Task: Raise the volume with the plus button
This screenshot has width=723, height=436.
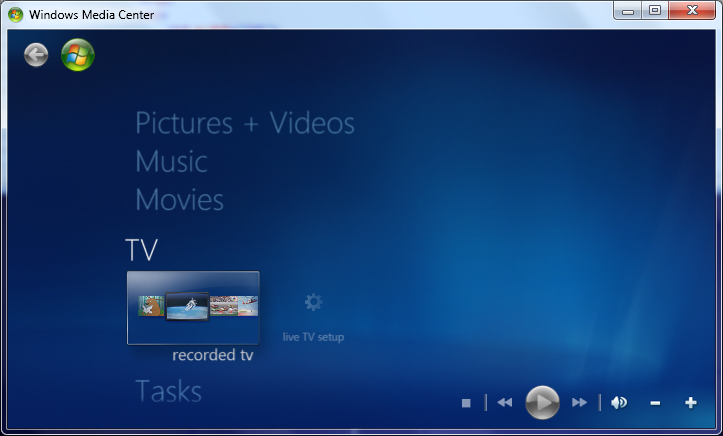Action: (x=691, y=403)
